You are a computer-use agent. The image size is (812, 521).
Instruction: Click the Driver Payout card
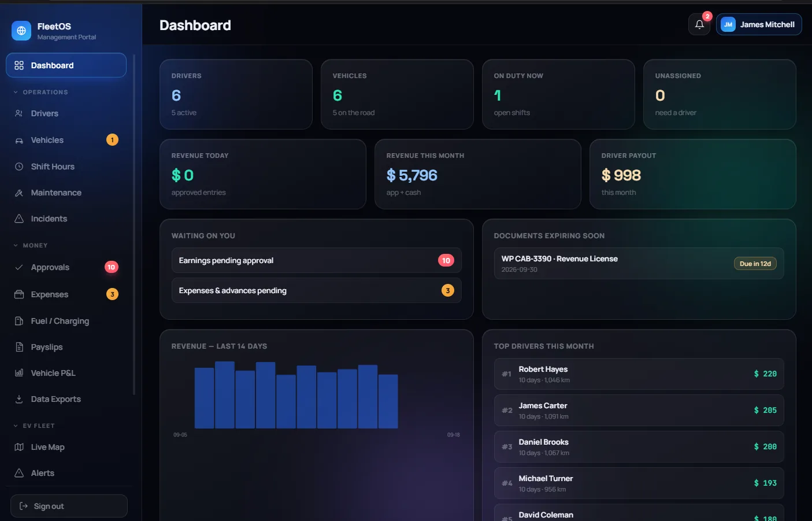692,174
